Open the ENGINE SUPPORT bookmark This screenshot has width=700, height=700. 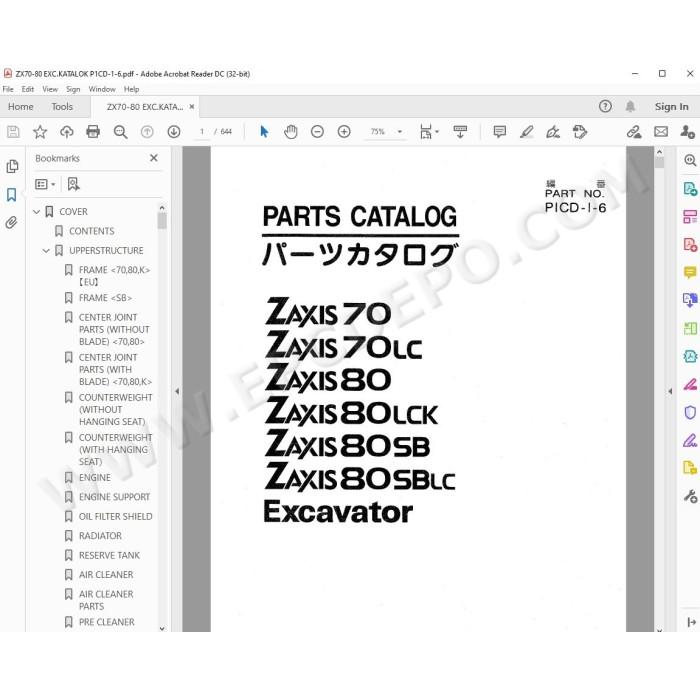(x=114, y=497)
